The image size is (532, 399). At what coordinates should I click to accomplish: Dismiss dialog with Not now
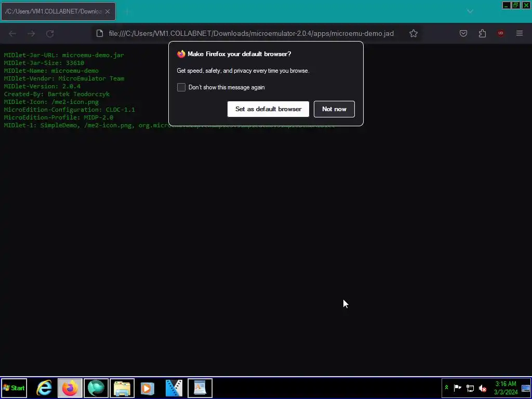(x=334, y=109)
